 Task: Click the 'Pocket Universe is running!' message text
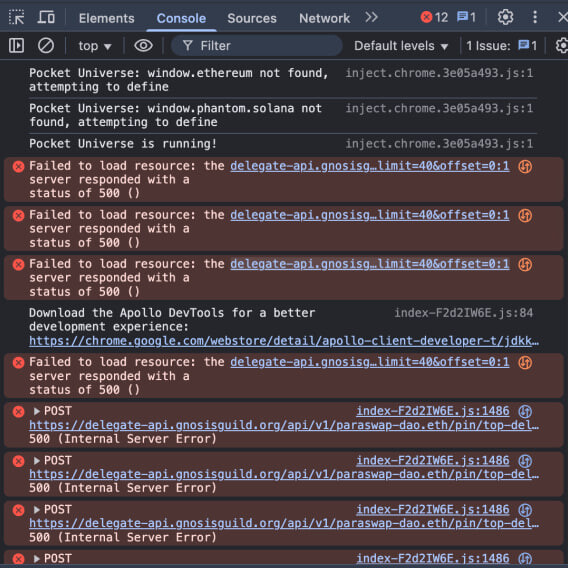click(123, 144)
